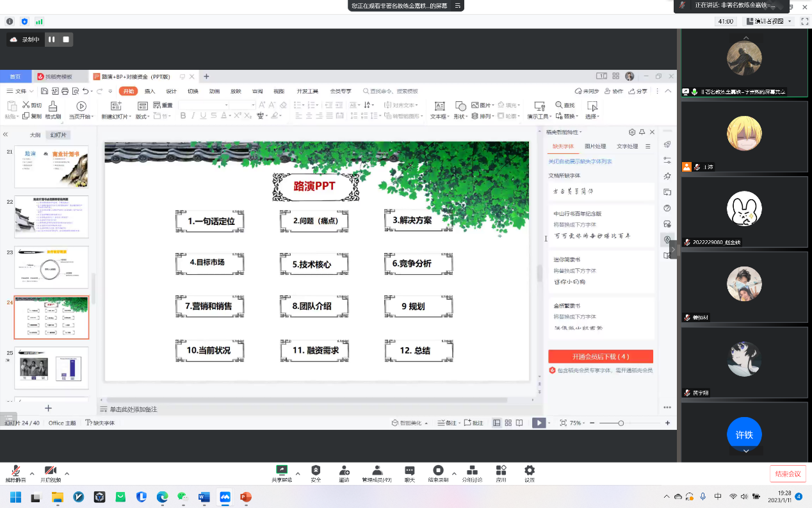Expand the 演讲者视图 view dropdown
Screen dimensions: 812x508
pos(790,21)
